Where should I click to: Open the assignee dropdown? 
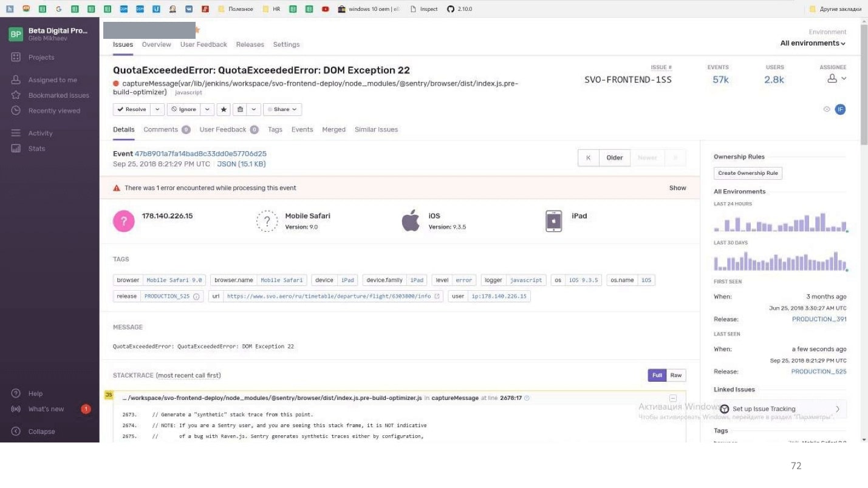point(837,78)
